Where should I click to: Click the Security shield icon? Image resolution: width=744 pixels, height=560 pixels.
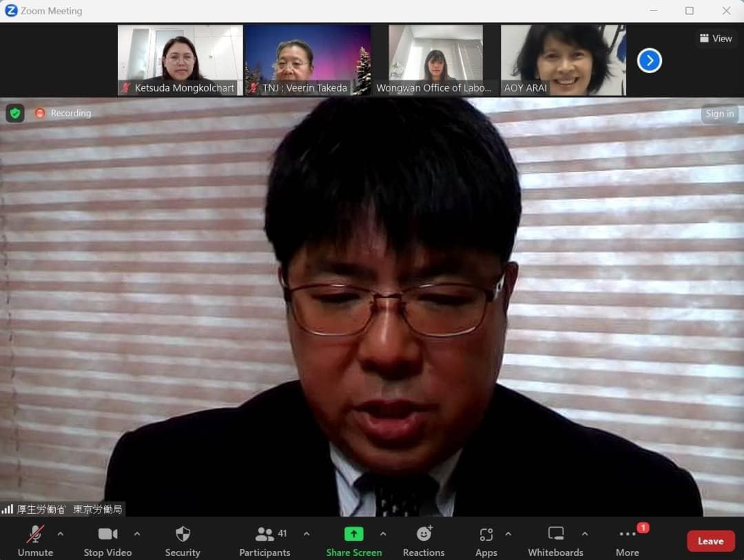183,535
